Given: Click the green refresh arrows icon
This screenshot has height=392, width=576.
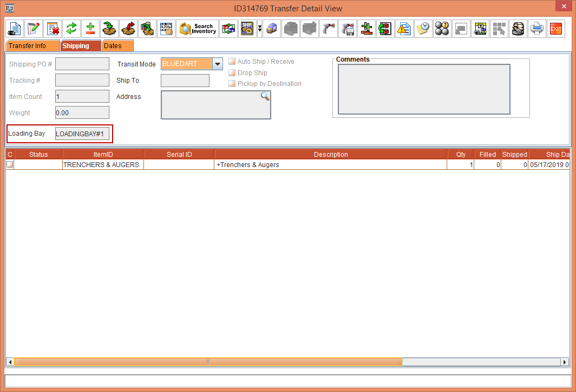Looking at the screenshot, I should [x=71, y=29].
